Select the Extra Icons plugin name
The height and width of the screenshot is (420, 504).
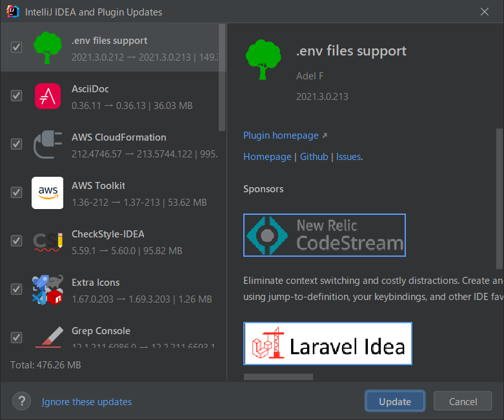pyautogui.click(x=96, y=283)
